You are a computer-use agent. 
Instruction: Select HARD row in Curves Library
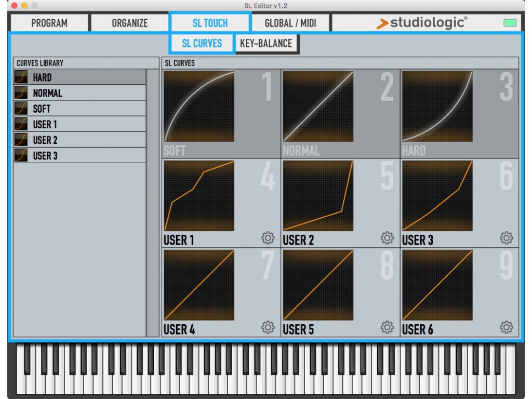pyautogui.click(x=79, y=77)
